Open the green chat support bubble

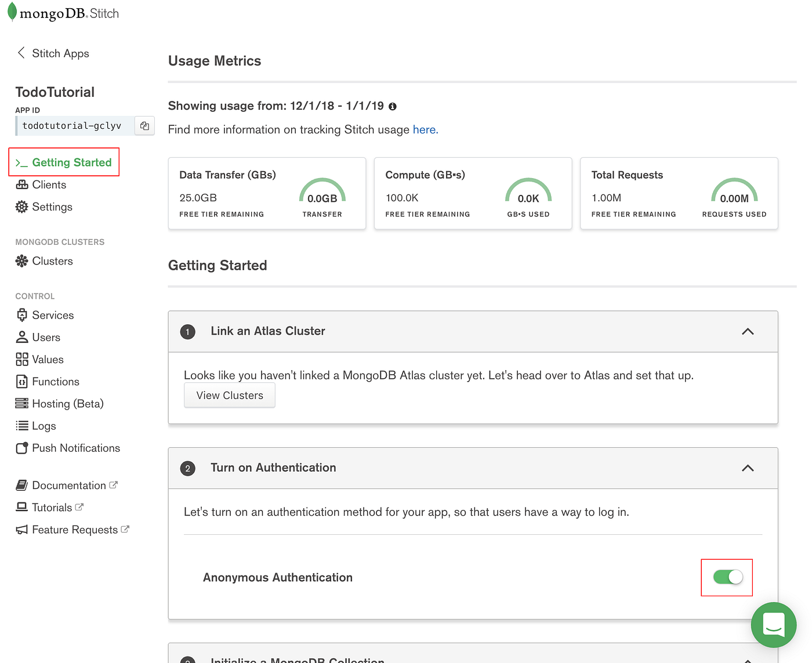(x=773, y=625)
